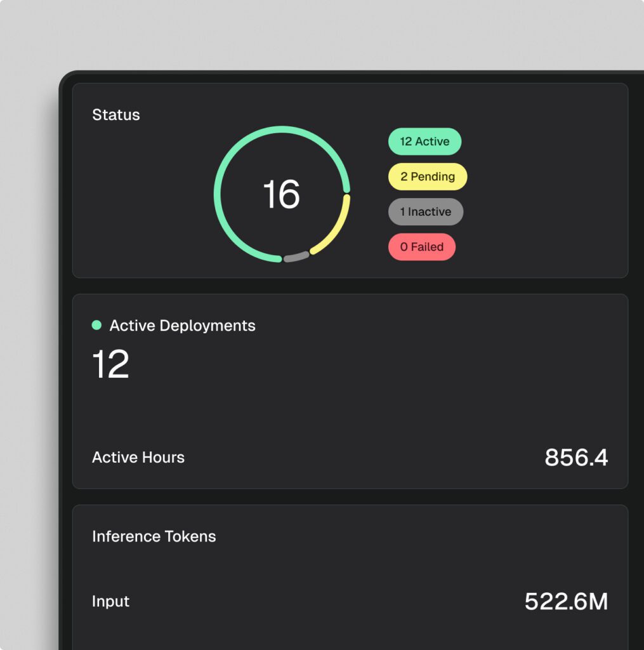This screenshot has height=650, width=644.
Task: Select the Status card header
Action: (x=116, y=115)
